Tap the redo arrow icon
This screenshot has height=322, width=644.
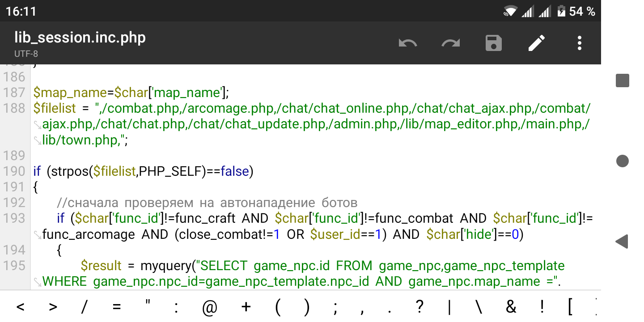450,43
